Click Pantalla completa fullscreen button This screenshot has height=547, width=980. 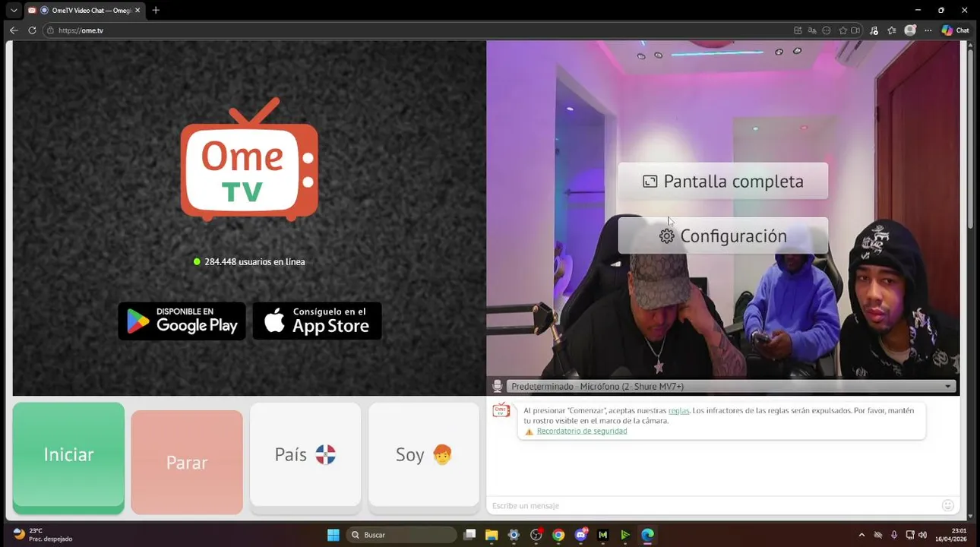(x=723, y=181)
